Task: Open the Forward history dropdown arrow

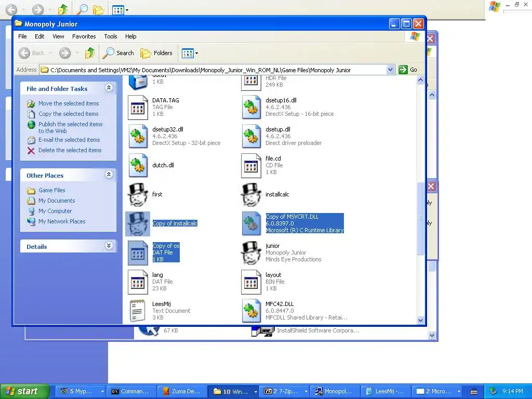Action: pyautogui.click(x=77, y=53)
